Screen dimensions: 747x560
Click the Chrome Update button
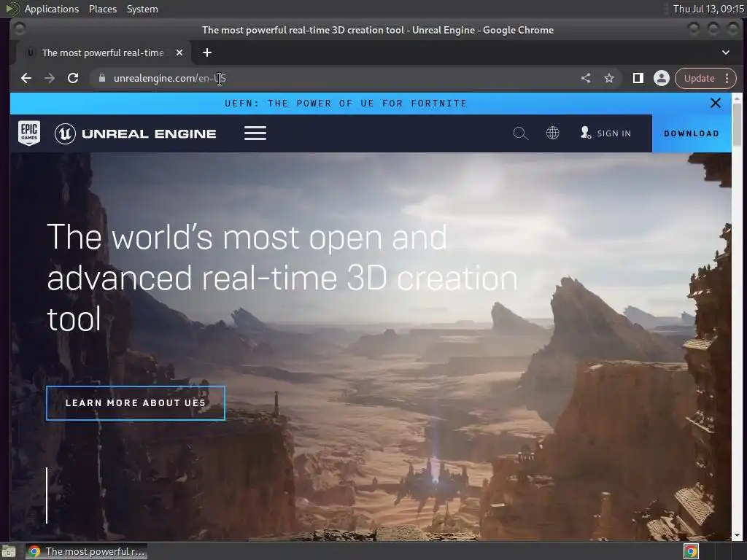tap(699, 78)
